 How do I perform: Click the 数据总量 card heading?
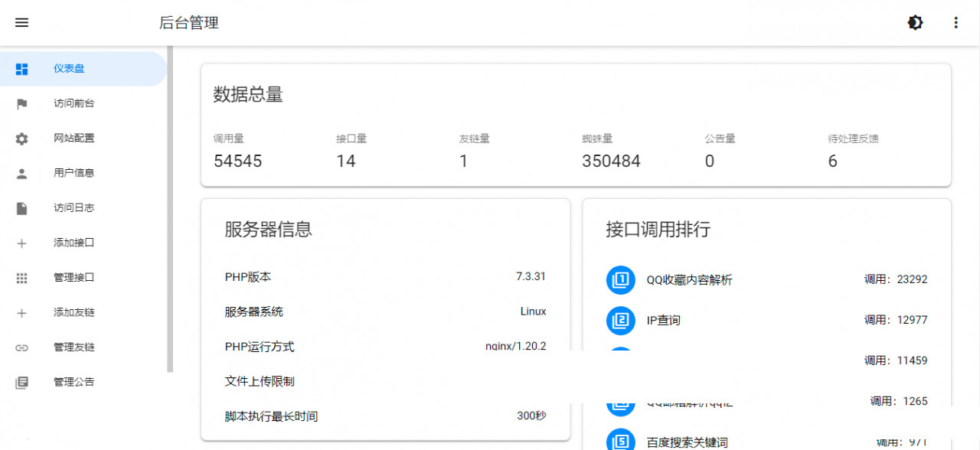pos(248,95)
